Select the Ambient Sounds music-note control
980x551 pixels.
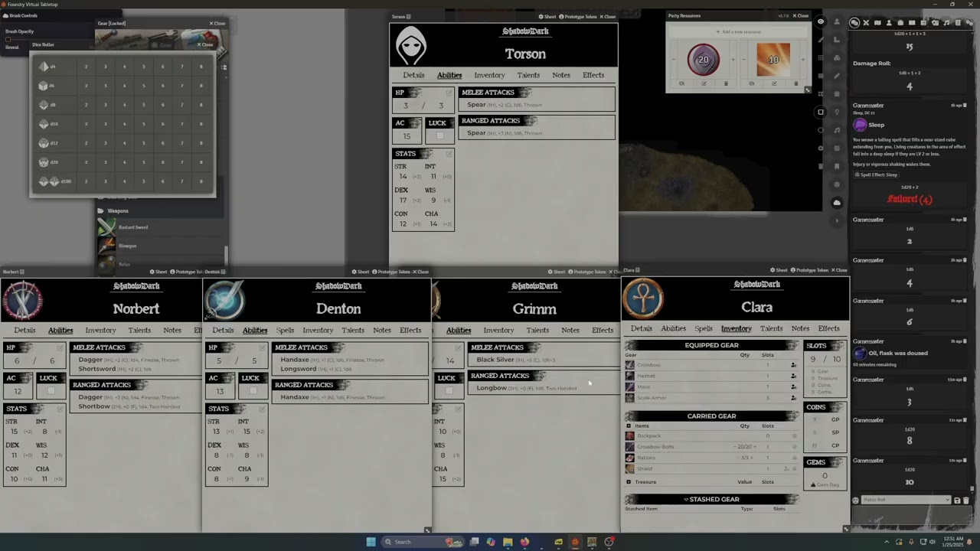[x=837, y=130]
